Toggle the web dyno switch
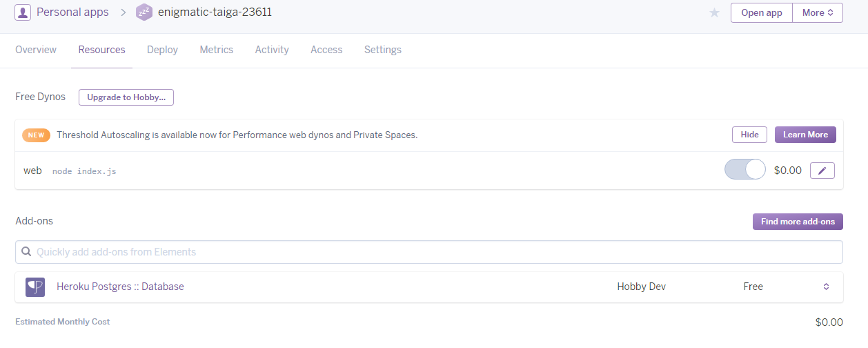The width and height of the screenshot is (868, 348). pos(744,170)
